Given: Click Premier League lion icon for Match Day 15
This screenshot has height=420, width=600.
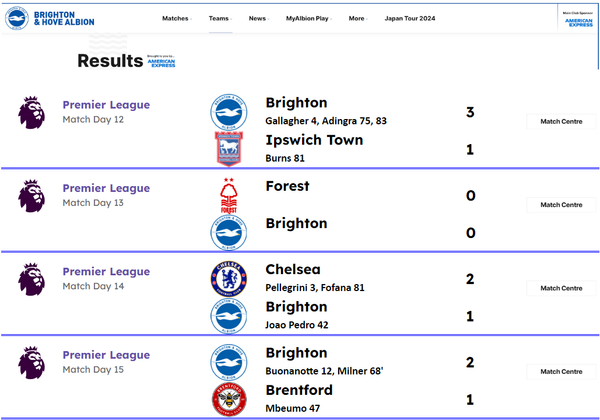Looking at the screenshot, I should (32, 363).
